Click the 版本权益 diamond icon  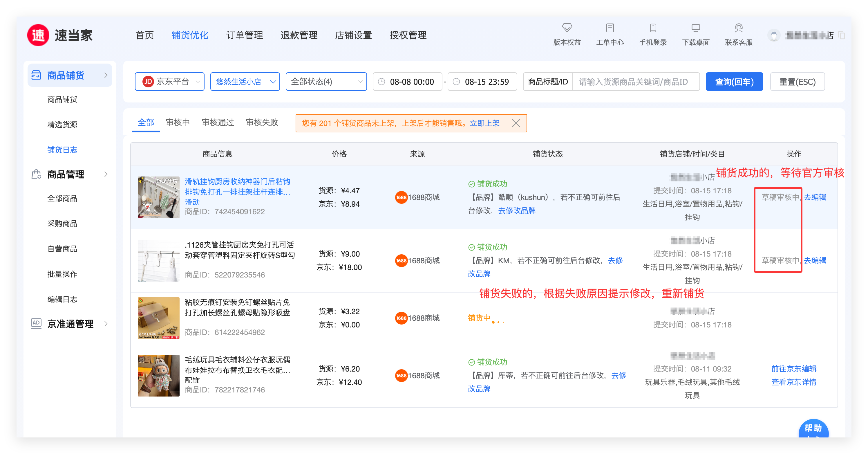[567, 28]
